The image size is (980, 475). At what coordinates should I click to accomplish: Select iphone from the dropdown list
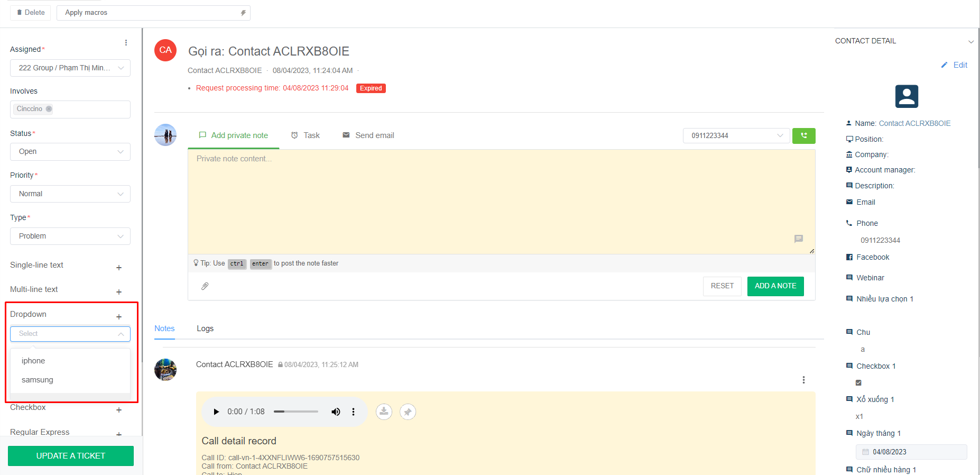[x=33, y=361]
